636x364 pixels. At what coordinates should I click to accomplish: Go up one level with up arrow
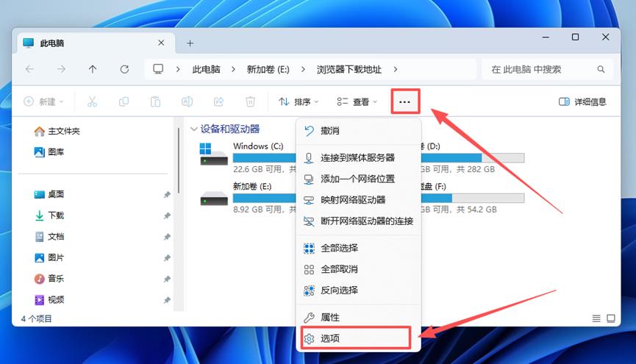(x=93, y=69)
